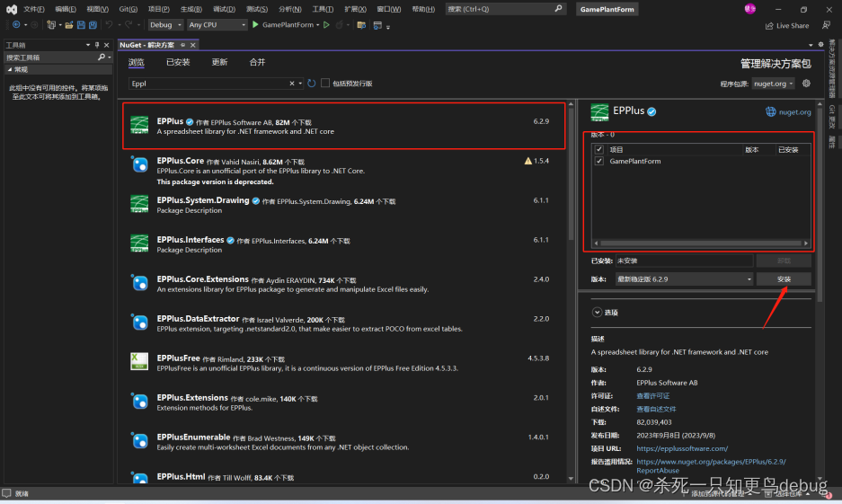The width and height of the screenshot is (842, 504).
Task: Pin the NuGet solution tab
Action: click(x=183, y=45)
